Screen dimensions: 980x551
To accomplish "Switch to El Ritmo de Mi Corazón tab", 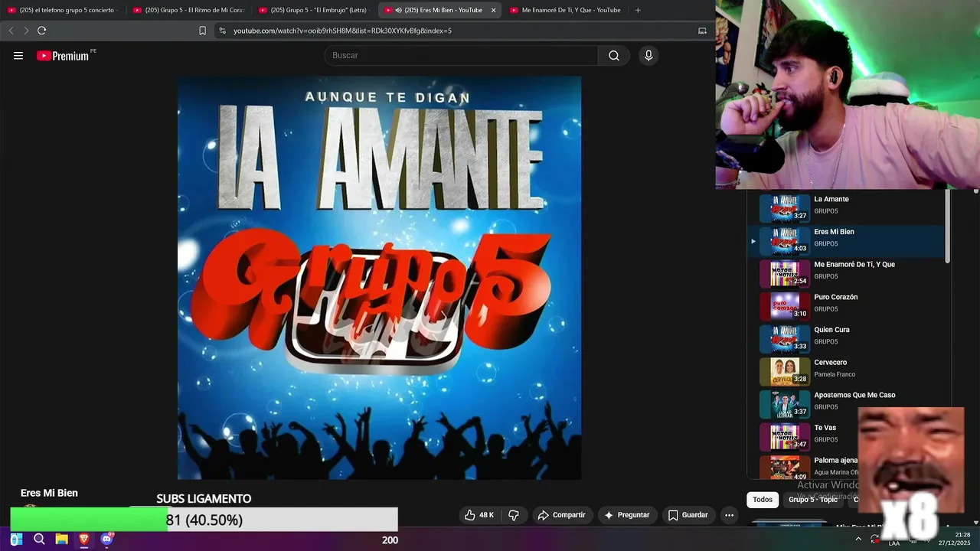I will pyautogui.click(x=188, y=10).
